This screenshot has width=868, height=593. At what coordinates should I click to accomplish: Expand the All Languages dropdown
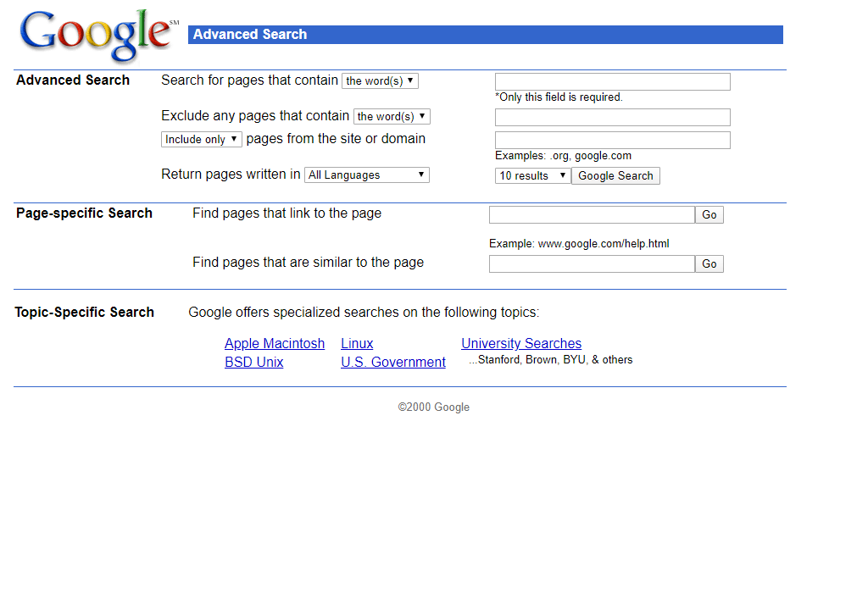(x=367, y=175)
